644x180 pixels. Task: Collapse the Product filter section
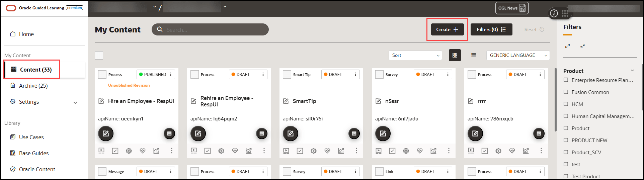632,71
